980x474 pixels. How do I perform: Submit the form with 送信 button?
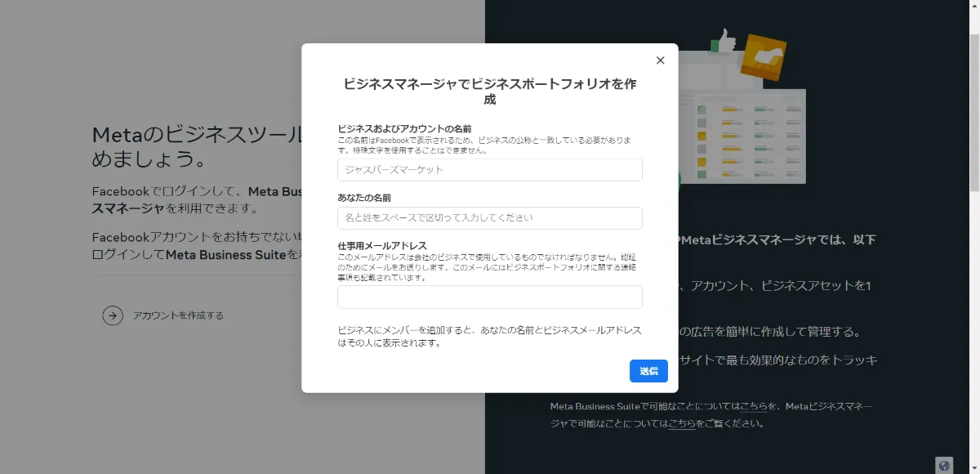pyautogui.click(x=648, y=371)
